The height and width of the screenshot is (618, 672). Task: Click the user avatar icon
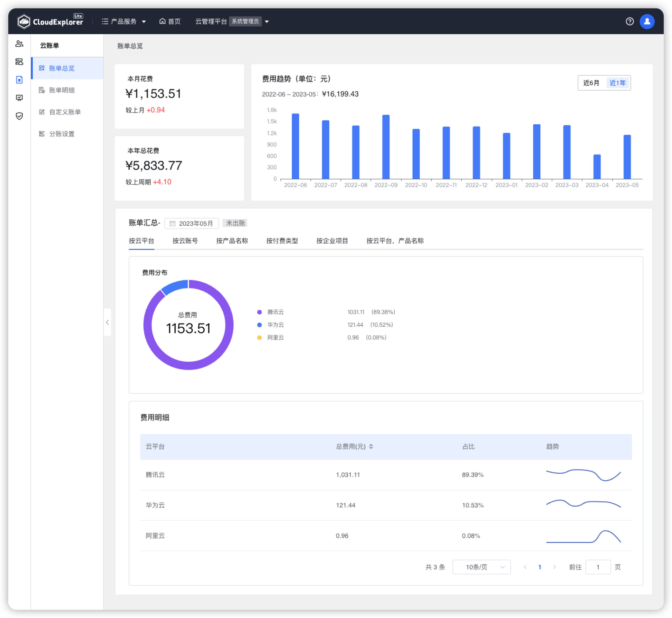point(647,21)
